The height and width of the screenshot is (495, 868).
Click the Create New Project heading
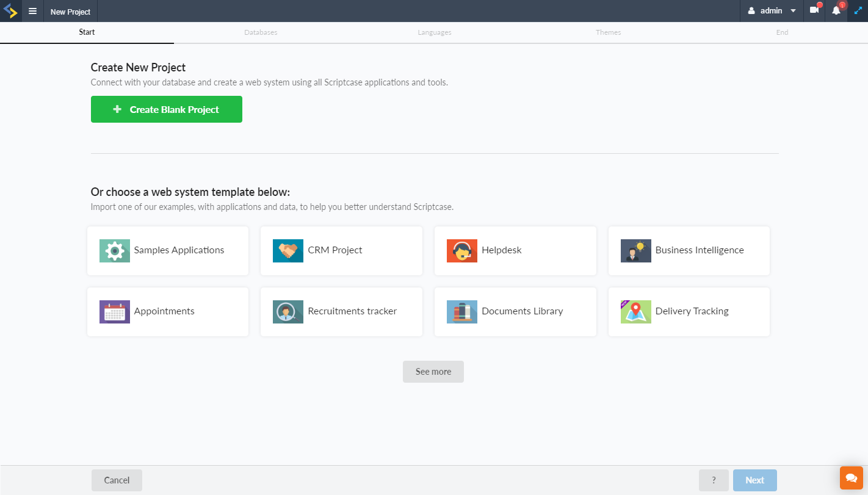(x=138, y=68)
